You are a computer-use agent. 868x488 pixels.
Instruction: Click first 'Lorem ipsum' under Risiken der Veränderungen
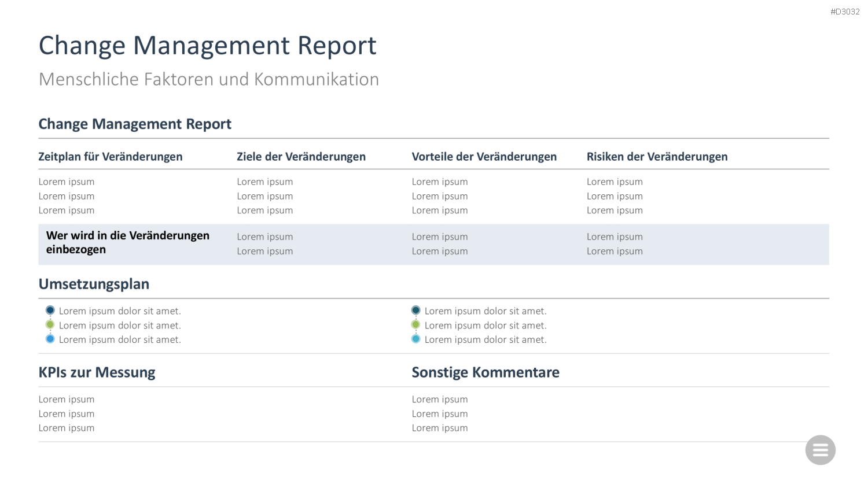point(615,182)
